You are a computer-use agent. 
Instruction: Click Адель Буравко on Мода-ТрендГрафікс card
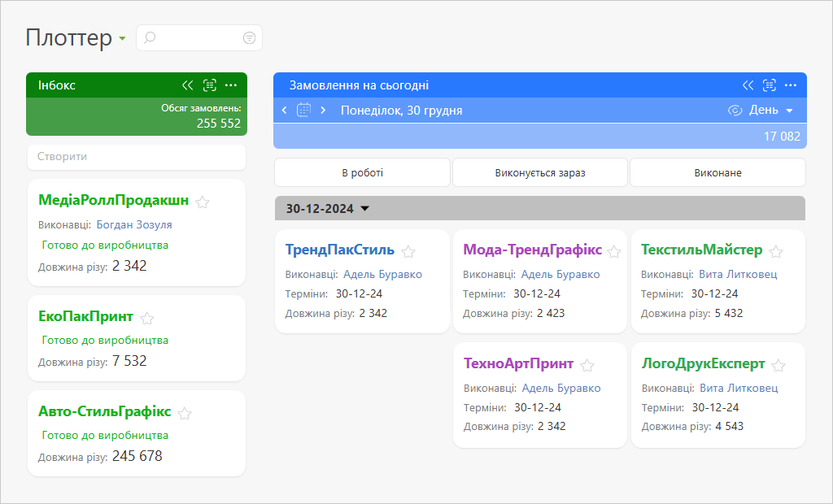point(560,274)
